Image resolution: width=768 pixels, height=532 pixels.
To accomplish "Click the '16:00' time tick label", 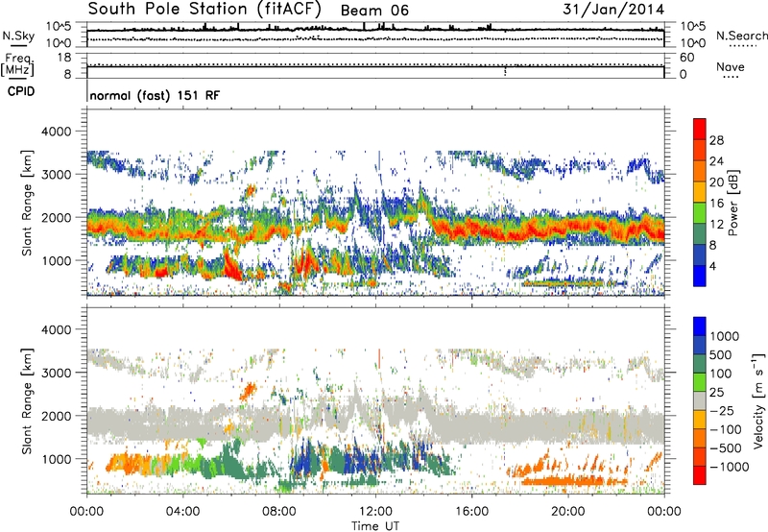I will pyautogui.click(x=471, y=512).
